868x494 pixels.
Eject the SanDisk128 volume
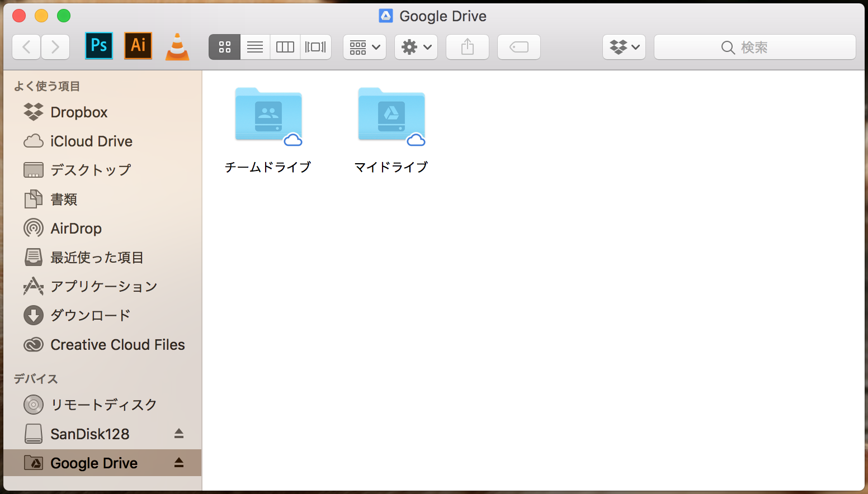(x=179, y=434)
